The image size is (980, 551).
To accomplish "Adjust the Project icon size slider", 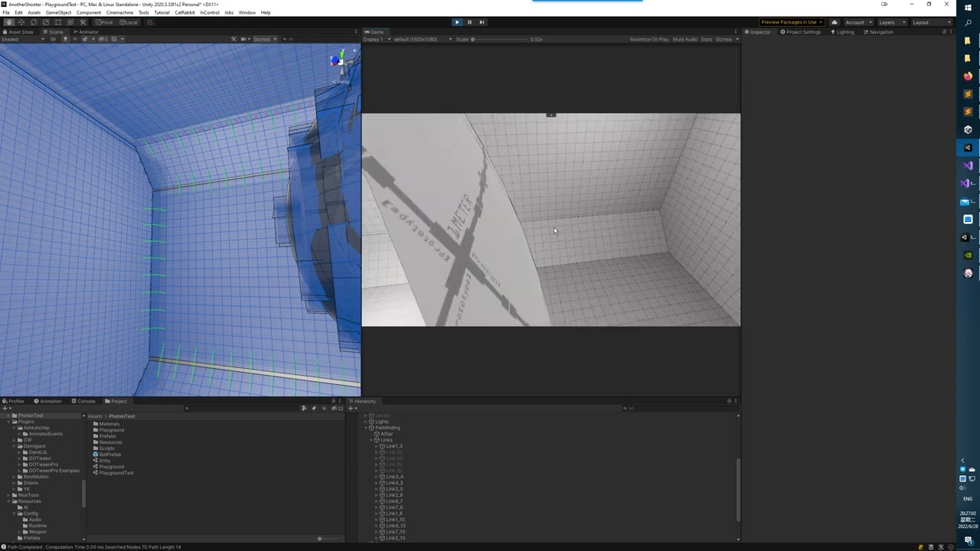I will tap(319, 539).
